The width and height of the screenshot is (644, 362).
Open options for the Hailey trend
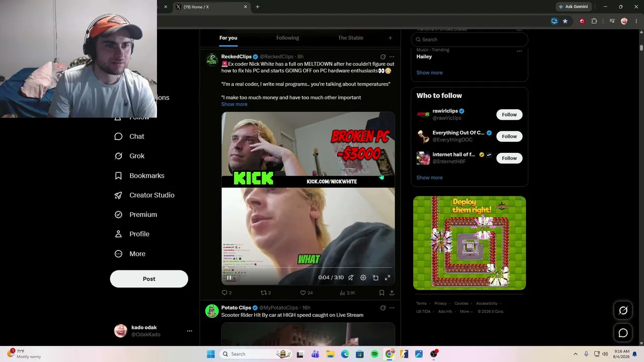[x=519, y=51]
